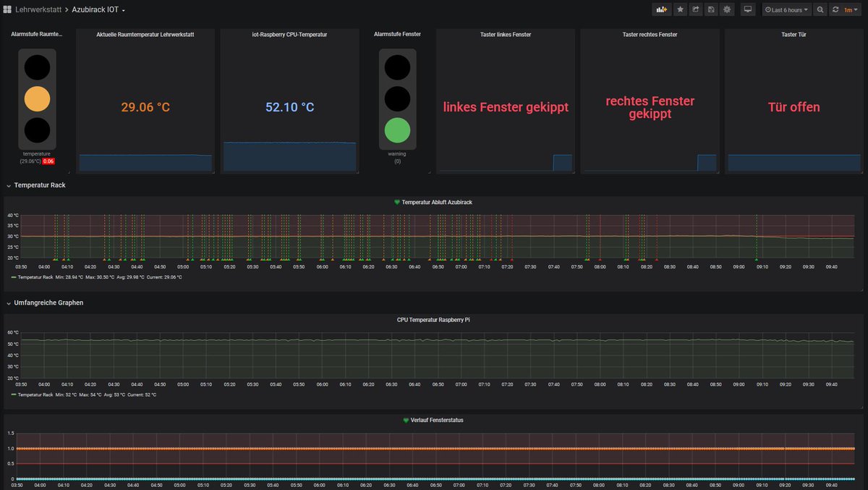Click the CPU Temperatur Raspberry Pi graph title
Viewport: 868px width, 490px height.
pos(433,319)
